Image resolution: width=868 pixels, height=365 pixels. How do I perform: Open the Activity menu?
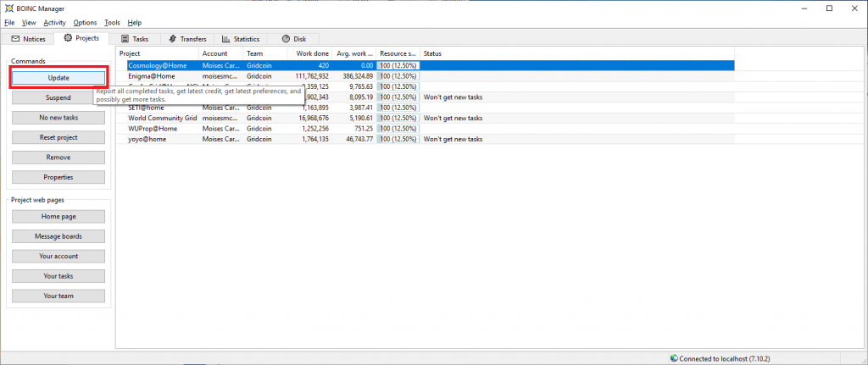point(55,22)
